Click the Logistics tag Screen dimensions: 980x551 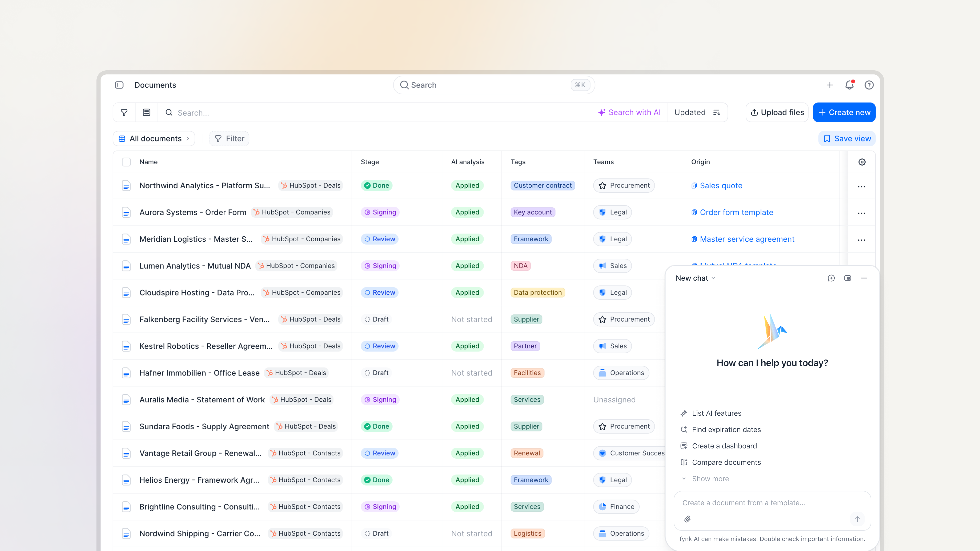coord(527,534)
